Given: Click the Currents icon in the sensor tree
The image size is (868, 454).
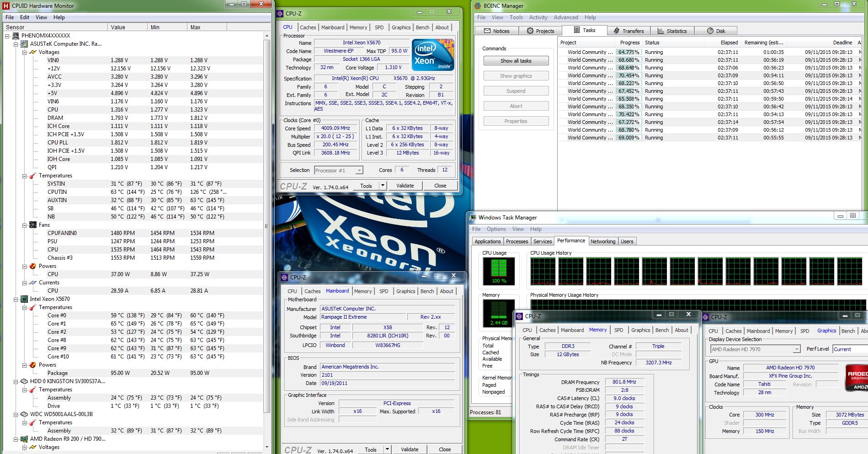Looking at the screenshot, I should point(33,283).
